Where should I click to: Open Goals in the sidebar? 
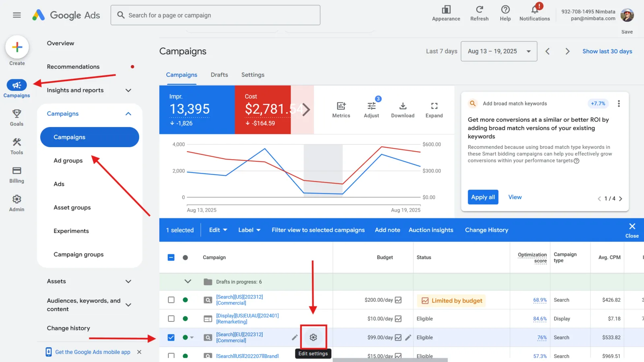coord(17,117)
